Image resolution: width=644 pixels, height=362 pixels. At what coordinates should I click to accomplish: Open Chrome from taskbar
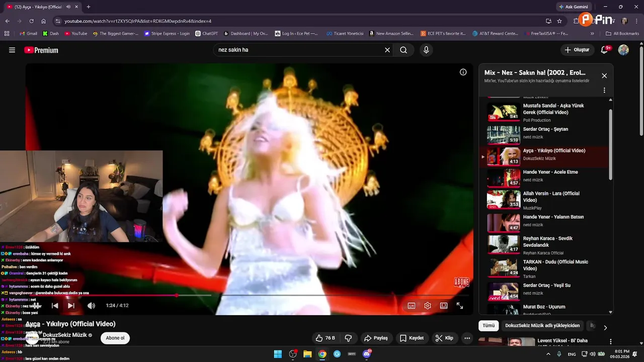pos(322,354)
